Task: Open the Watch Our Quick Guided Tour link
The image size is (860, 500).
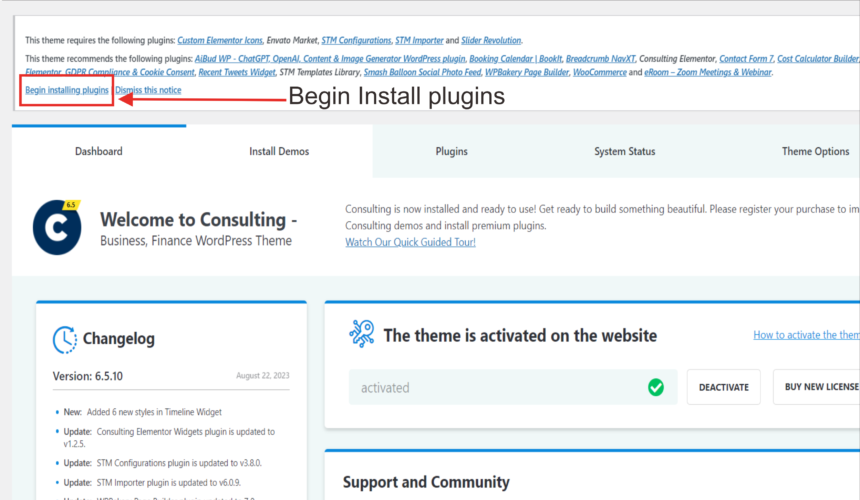Action: click(410, 242)
